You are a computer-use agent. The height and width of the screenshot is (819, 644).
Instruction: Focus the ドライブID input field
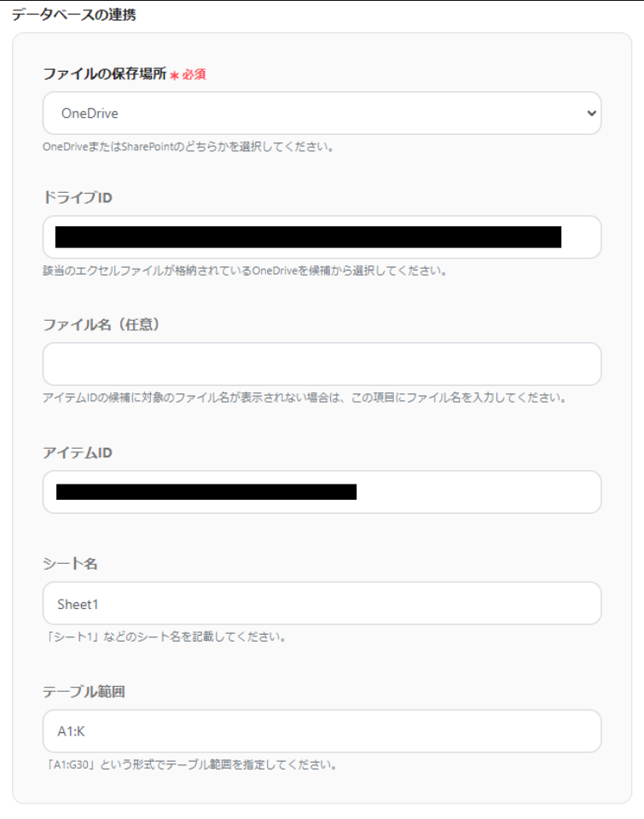click(x=322, y=237)
